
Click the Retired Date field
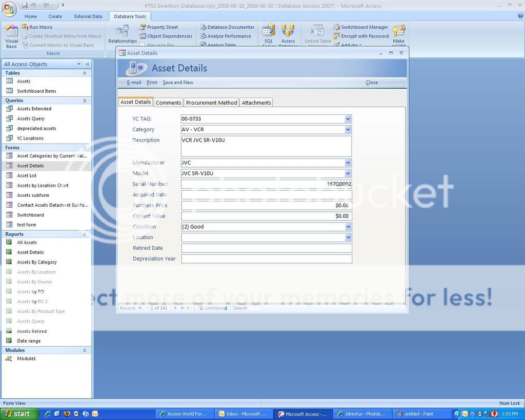[x=267, y=248]
